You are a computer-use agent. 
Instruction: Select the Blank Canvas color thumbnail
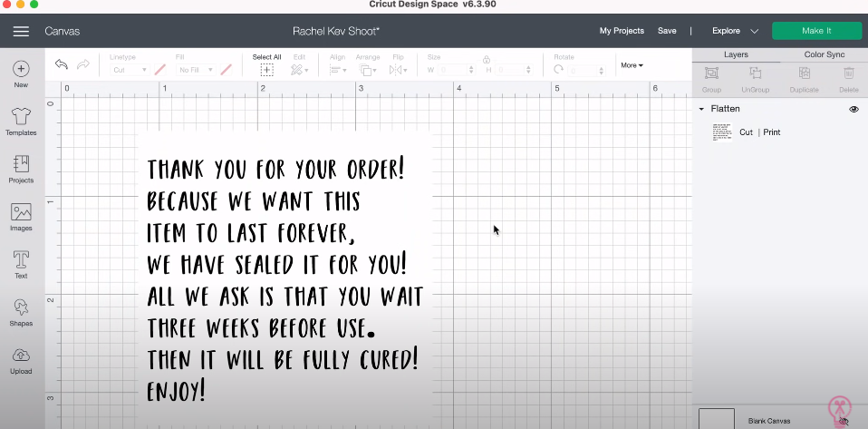[x=717, y=418]
